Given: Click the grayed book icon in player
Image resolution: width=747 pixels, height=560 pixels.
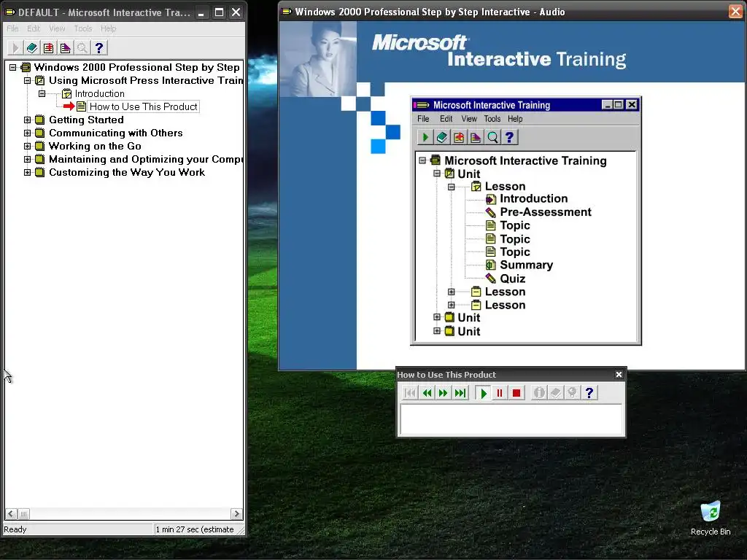Looking at the screenshot, I should coord(555,393).
